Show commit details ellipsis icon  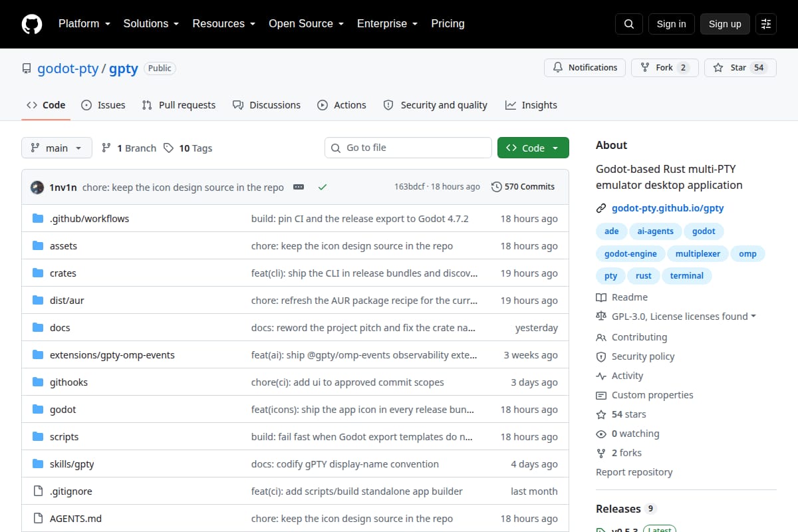click(299, 187)
